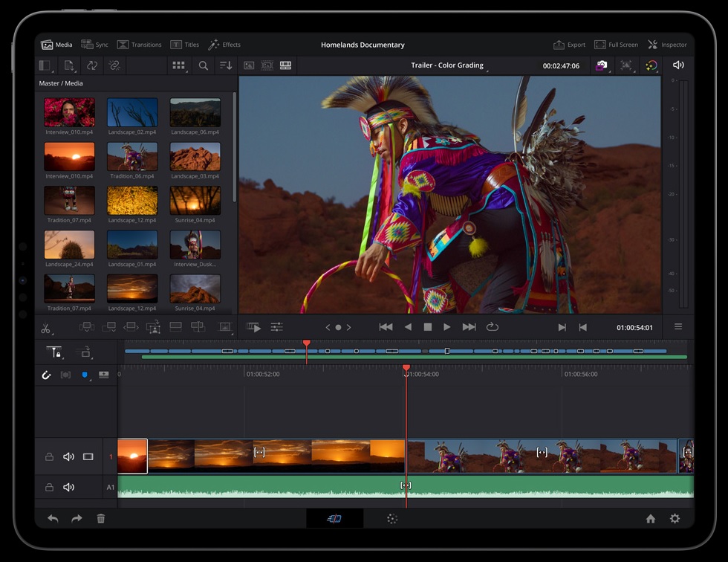
Task: Lock video track 1
Action: point(50,456)
